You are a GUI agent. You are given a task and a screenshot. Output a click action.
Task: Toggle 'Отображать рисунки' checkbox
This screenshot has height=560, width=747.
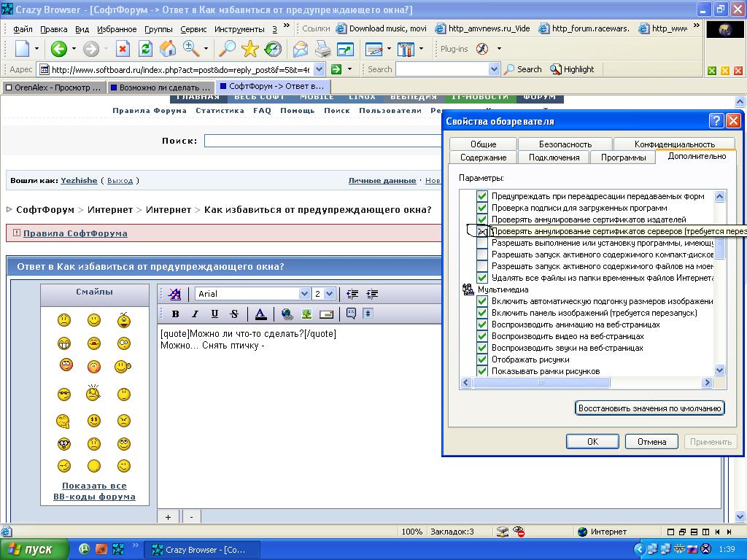482,359
